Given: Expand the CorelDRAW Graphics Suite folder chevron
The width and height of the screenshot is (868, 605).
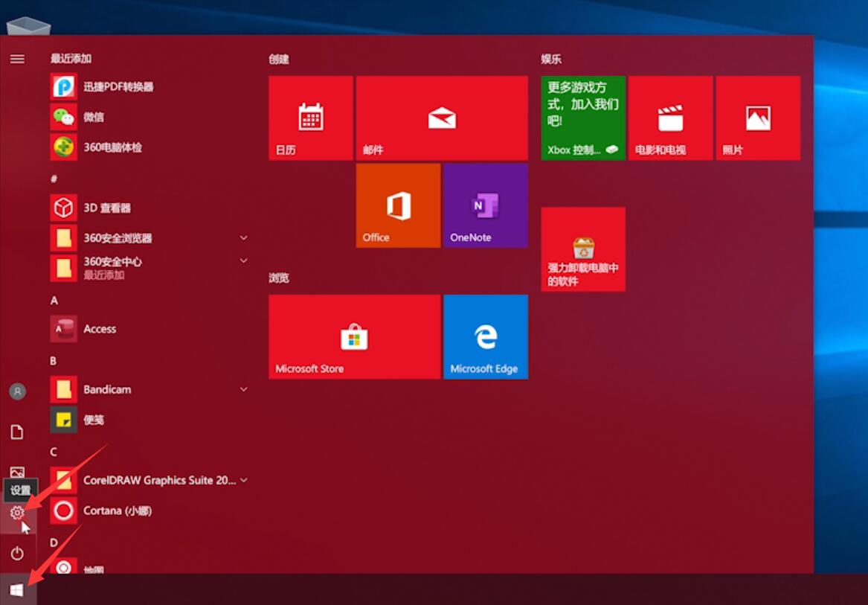Looking at the screenshot, I should 243,480.
